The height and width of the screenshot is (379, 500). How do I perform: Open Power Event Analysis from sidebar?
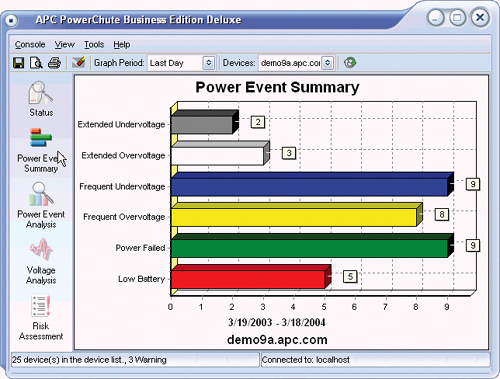point(41,205)
